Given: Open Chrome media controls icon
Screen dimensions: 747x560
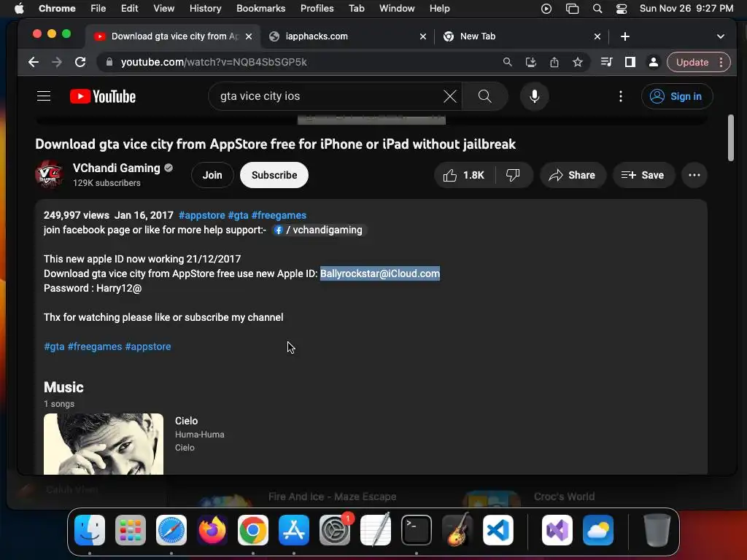Looking at the screenshot, I should click(x=606, y=62).
